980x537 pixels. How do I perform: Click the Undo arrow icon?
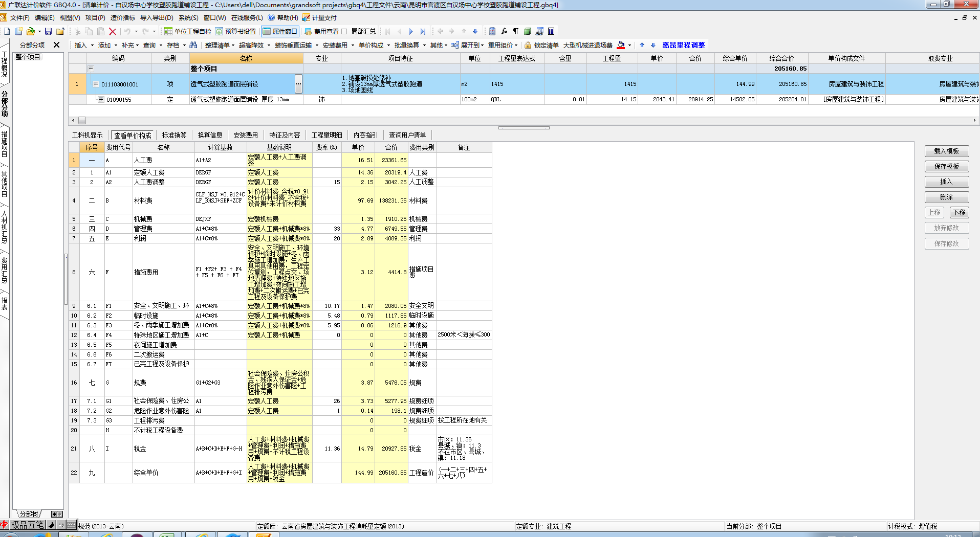tap(127, 32)
